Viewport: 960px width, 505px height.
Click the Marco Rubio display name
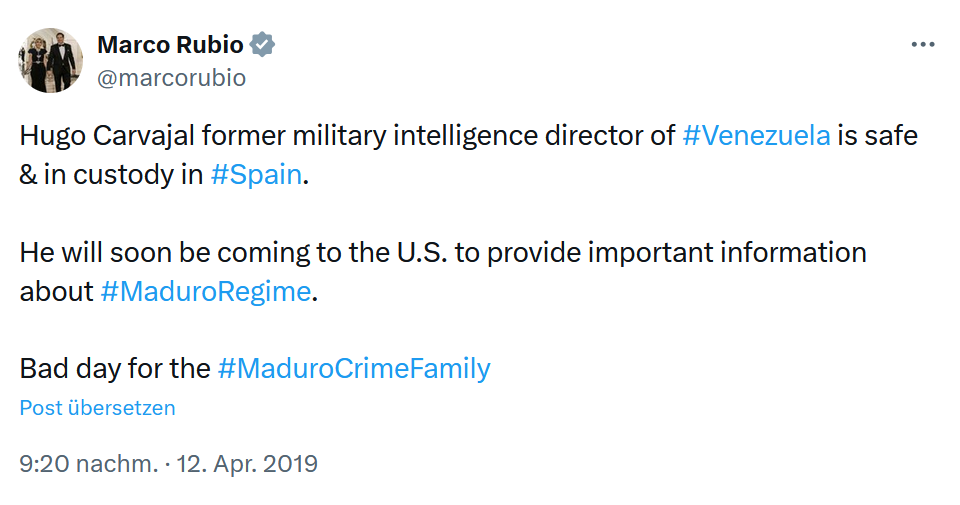tap(170, 45)
